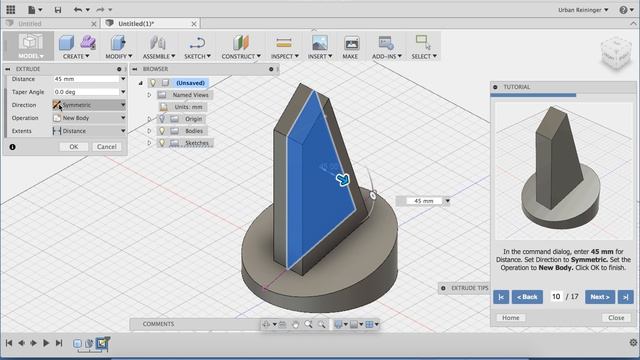Click the Insert image icon
The width and height of the screenshot is (640, 360).
(x=320, y=42)
